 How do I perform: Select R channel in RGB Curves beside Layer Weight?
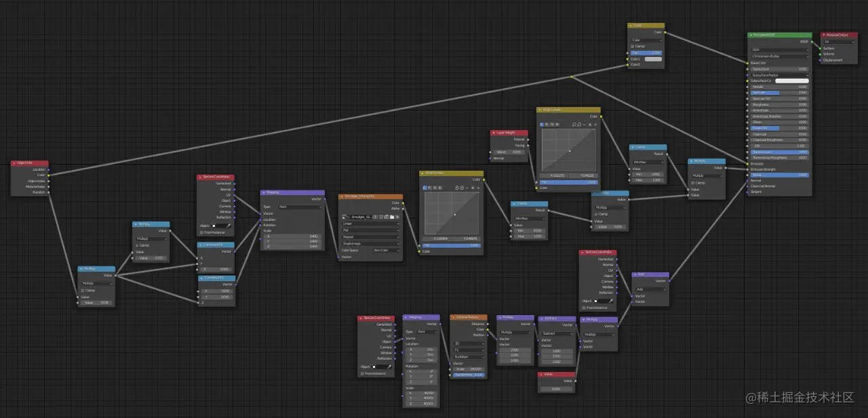(x=547, y=125)
